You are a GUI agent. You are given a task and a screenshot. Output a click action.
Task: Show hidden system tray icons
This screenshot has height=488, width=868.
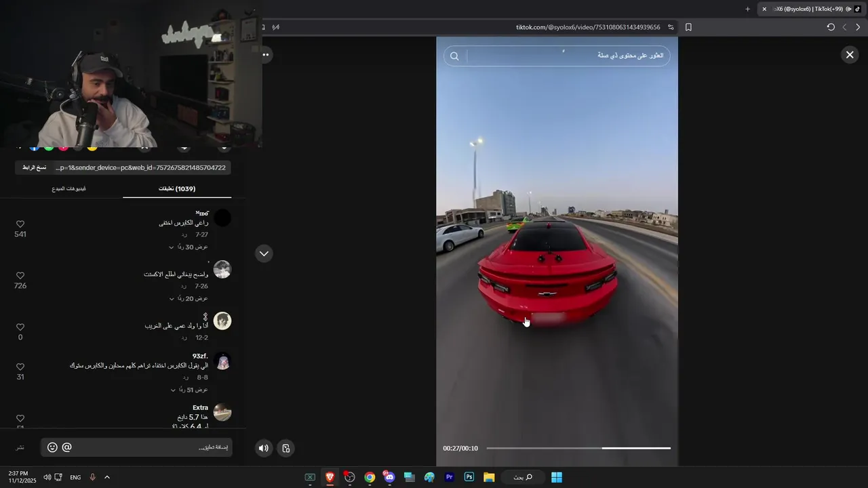(x=107, y=477)
